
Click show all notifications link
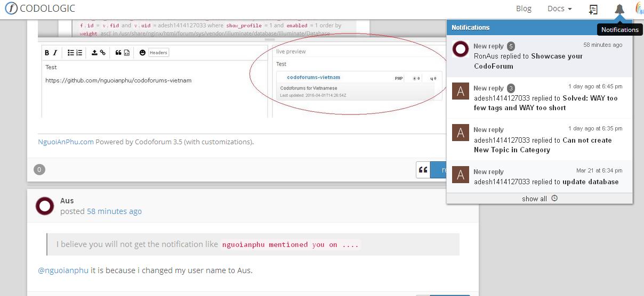click(534, 199)
